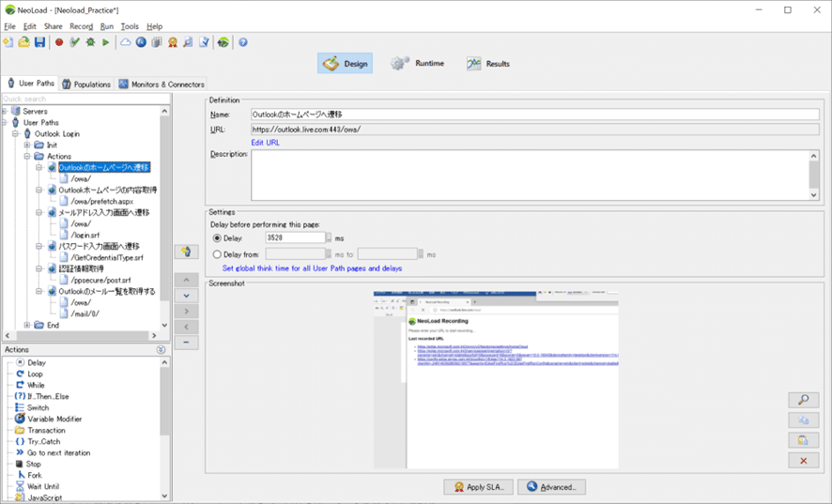
Task: Open the Results section
Action: (x=488, y=64)
